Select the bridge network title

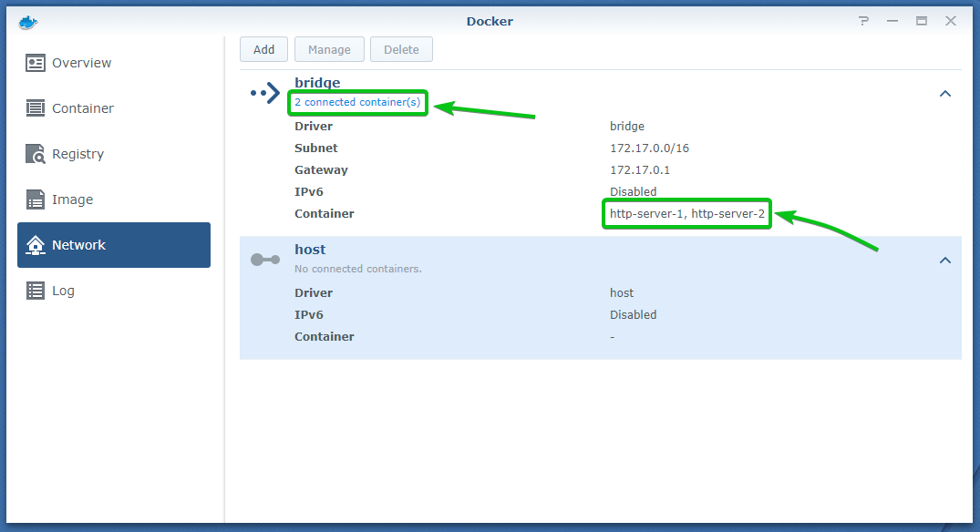click(x=317, y=82)
